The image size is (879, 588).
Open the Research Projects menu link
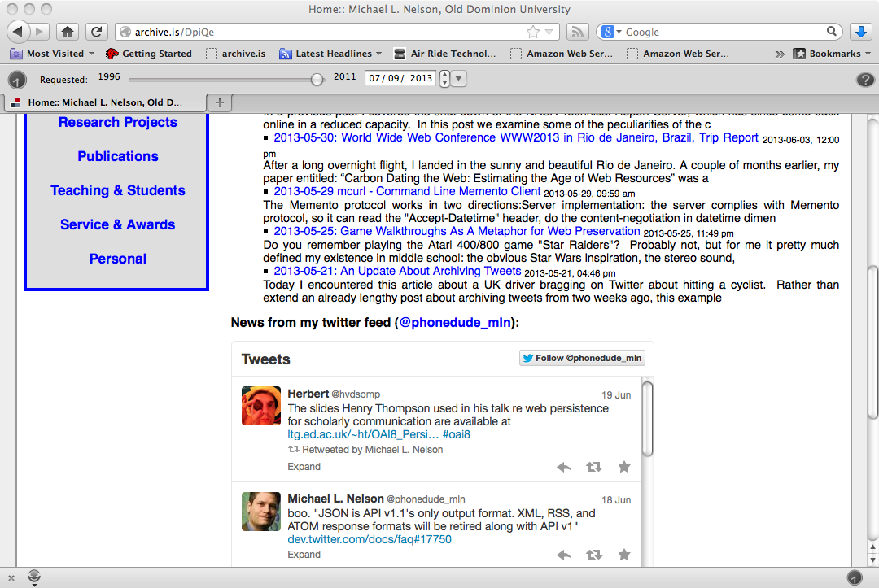pos(118,122)
